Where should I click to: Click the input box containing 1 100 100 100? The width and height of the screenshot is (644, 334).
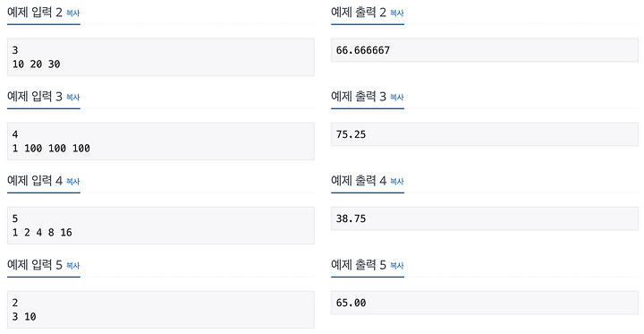[161, 141]
